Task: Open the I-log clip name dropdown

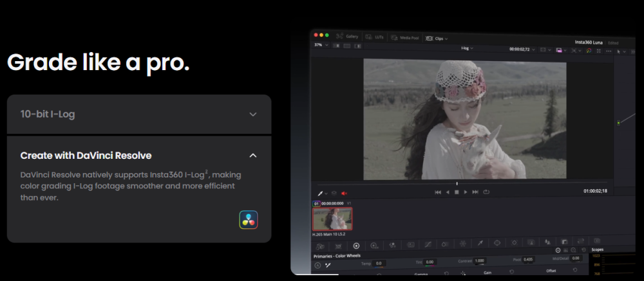Action: click(x=467, y=48)
